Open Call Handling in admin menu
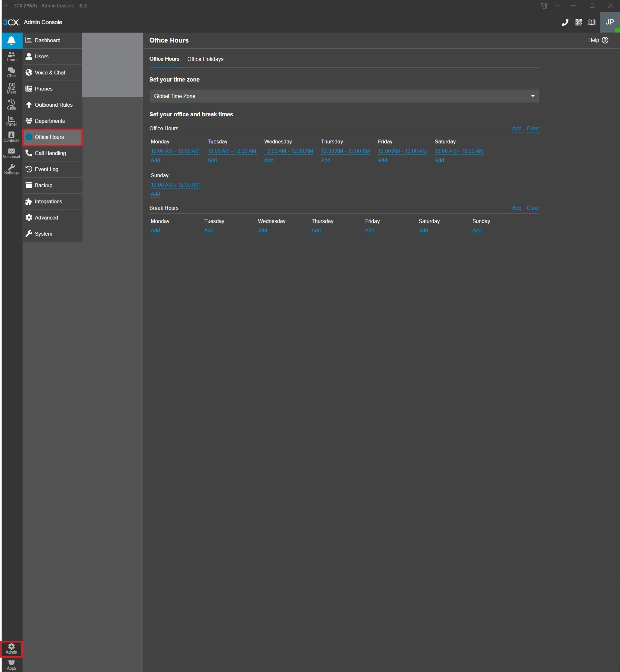620x672 pixels. [50, 153]
